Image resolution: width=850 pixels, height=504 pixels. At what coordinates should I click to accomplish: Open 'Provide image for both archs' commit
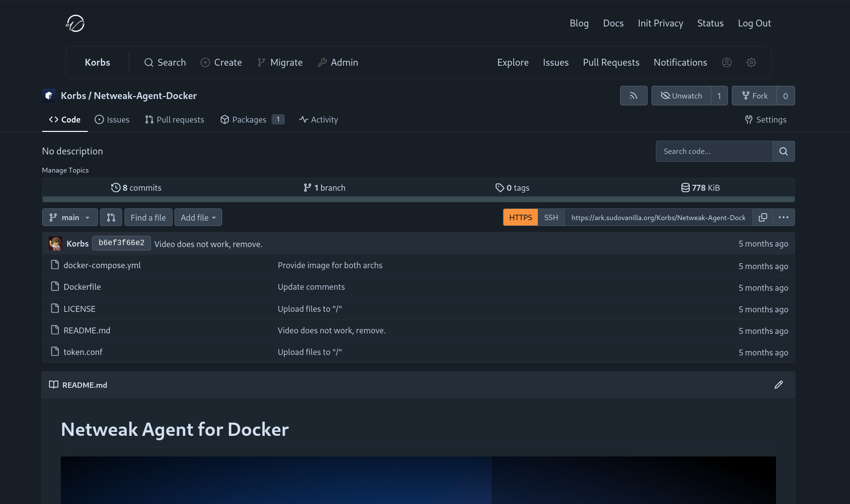pos(330,265)
